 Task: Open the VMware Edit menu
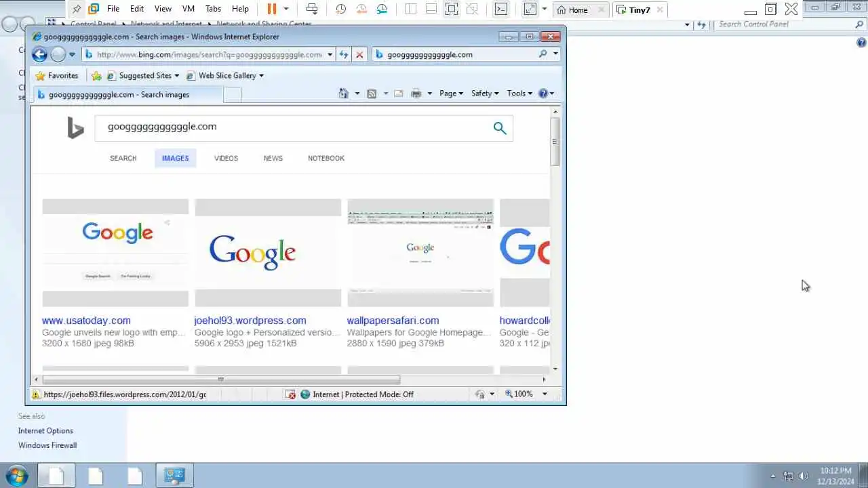[x=137, y=9]
